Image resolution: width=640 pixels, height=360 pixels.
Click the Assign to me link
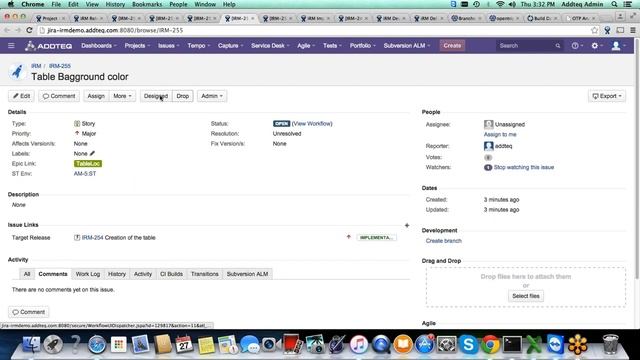coord(500,134)
